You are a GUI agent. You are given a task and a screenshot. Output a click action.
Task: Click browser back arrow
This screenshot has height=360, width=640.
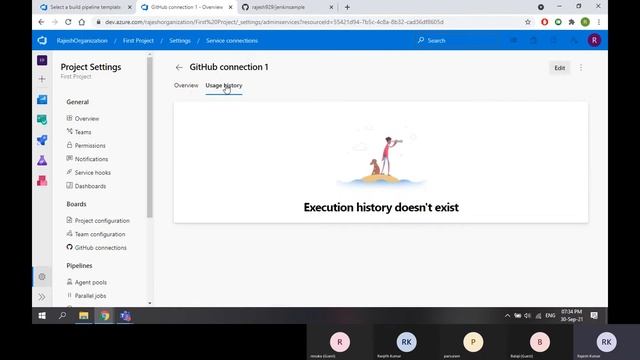pos(41,22)
